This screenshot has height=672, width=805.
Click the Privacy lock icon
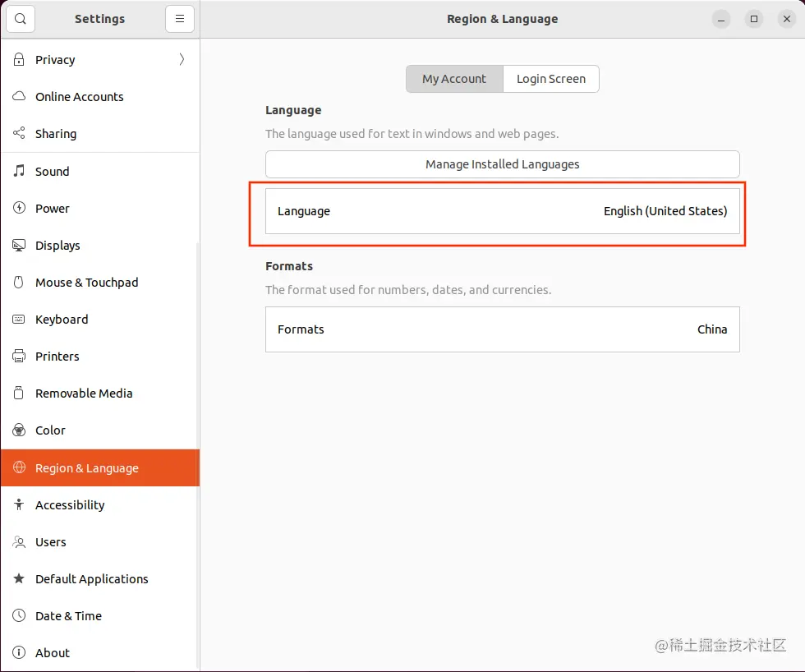coord(19,59)
